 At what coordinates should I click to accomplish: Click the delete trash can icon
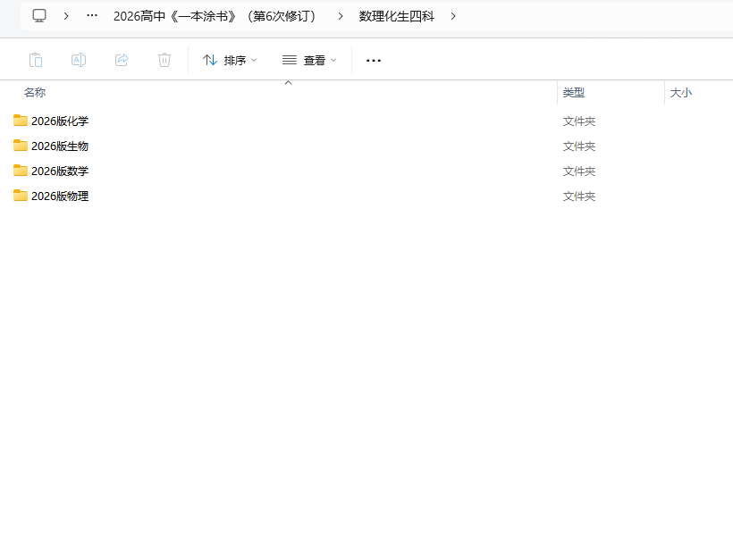(x=164, y=60)
